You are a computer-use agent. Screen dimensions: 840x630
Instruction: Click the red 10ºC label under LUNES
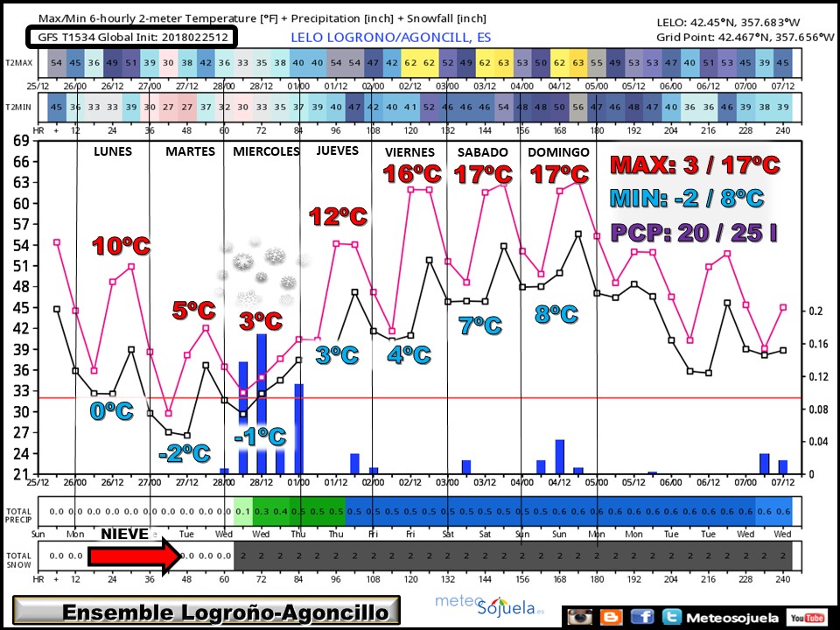(121, 246)
